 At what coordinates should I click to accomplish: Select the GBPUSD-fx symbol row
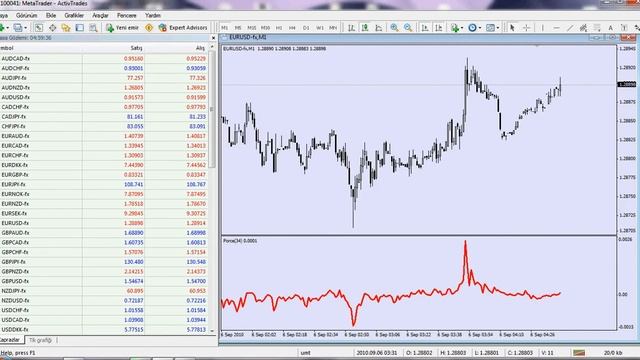click(x=104, y=281)
